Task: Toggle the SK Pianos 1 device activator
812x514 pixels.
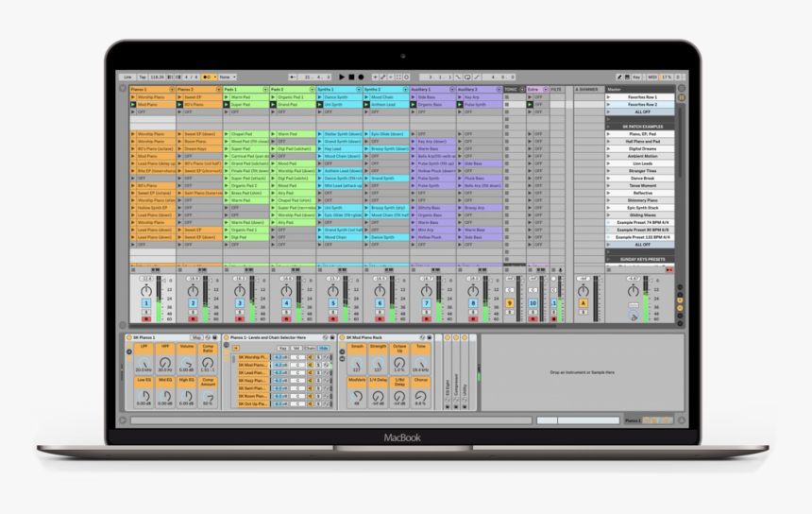Action: point(129,338)
